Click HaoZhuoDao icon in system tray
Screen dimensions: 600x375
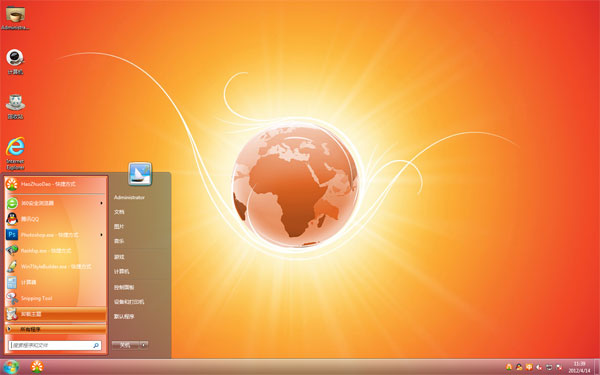click(509, 367)
